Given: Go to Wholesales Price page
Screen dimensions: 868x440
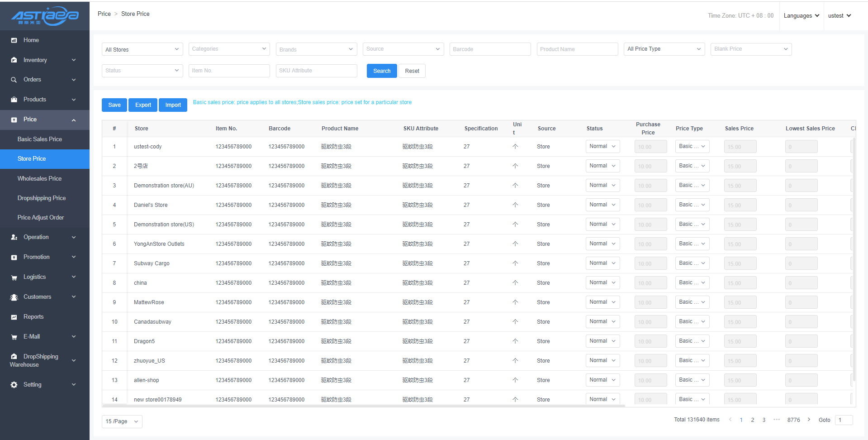Looking at the screenshot, I should coord(39,179).
